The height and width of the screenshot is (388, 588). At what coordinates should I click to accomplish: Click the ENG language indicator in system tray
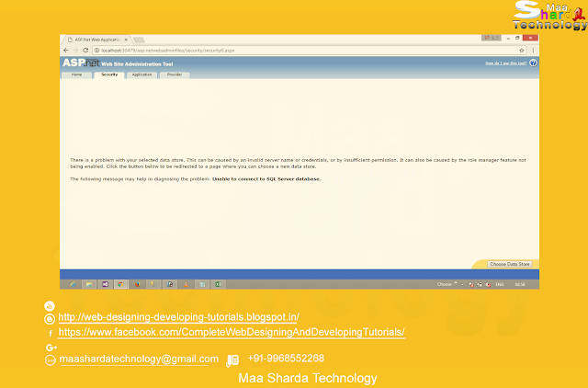click(500, 284)
